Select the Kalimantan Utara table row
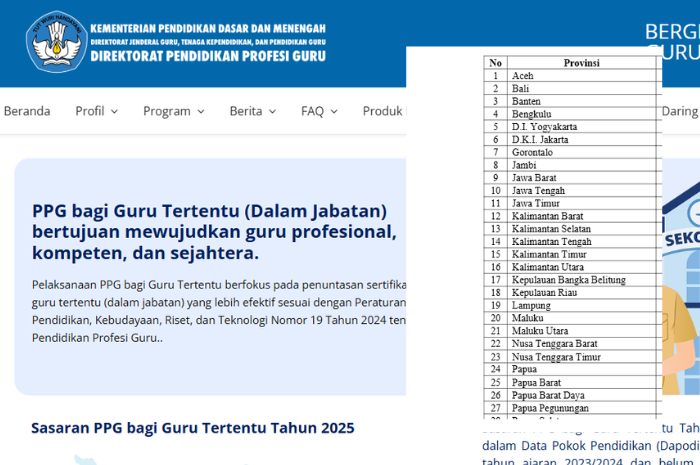The height and width of the screenshot is (465, 700). pyautogui.click(x=570, y=267)
